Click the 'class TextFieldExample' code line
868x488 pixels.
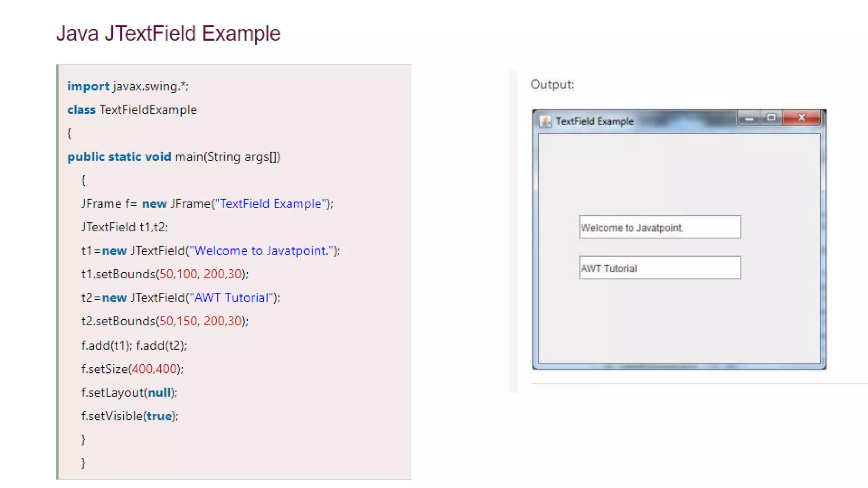132,110
